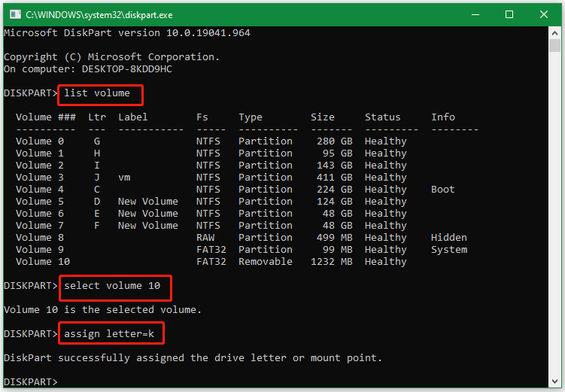Viewport: 565px width, 392px height.
Task: Click the 'Info' column header
Action: click(443, 117)
